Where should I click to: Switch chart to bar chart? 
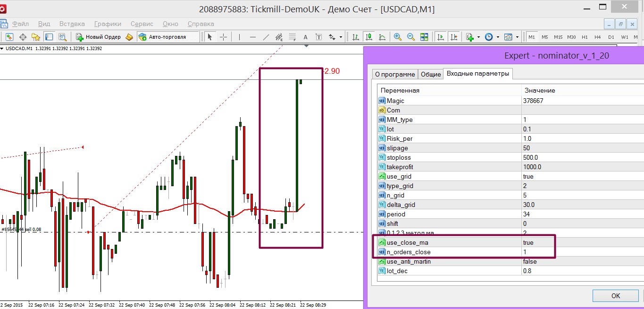coord(355,37)
